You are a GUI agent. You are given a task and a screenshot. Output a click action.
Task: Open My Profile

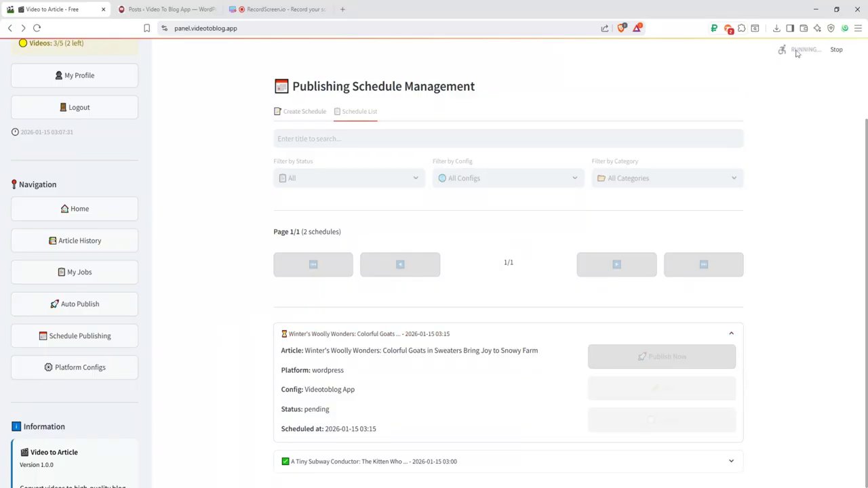click(75, 75)
